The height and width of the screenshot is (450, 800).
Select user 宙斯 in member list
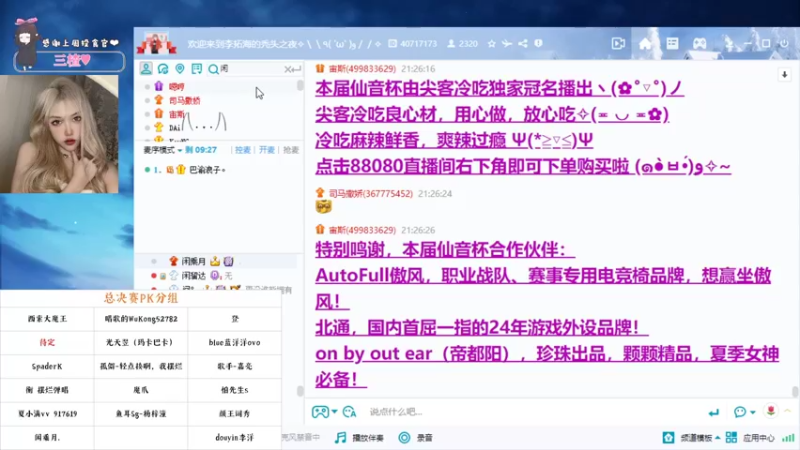coord(177,114)
